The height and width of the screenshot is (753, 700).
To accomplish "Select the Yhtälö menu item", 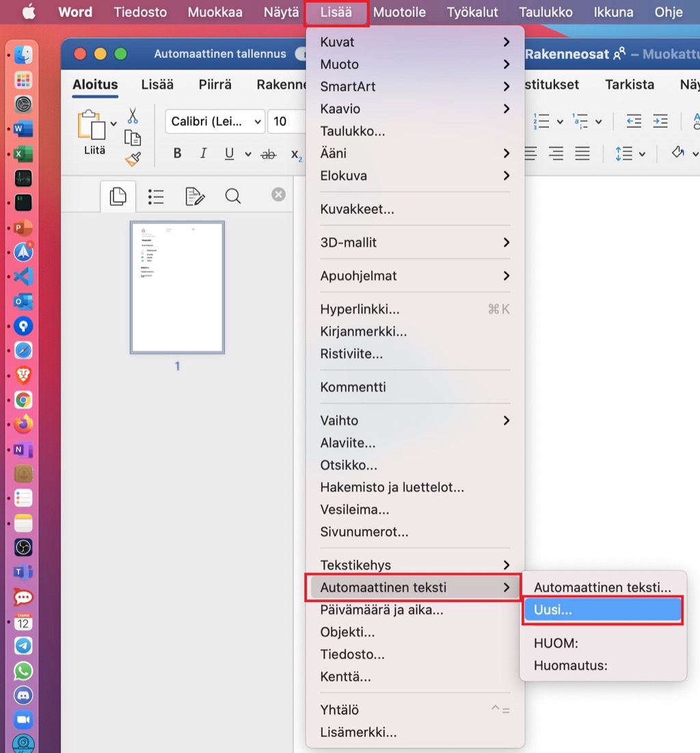I will tap(415, 710).
